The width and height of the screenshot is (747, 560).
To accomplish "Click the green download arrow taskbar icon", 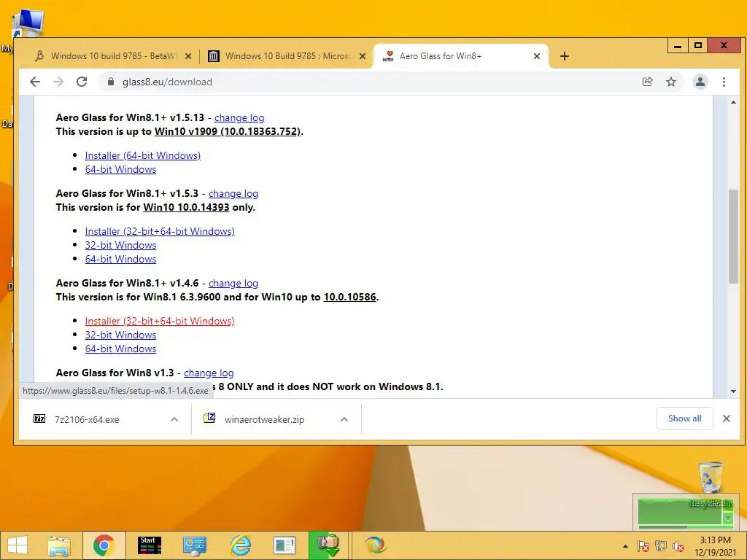I will tap(328, 545).
